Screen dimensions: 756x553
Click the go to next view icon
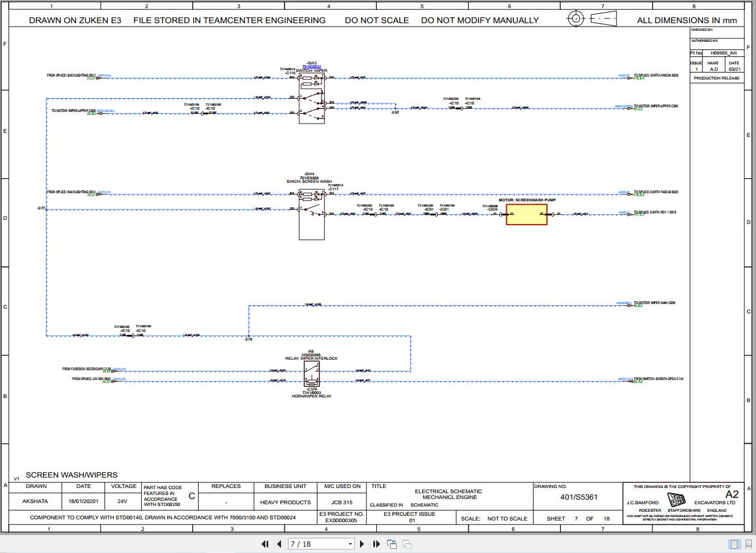[x=407, y=544]
